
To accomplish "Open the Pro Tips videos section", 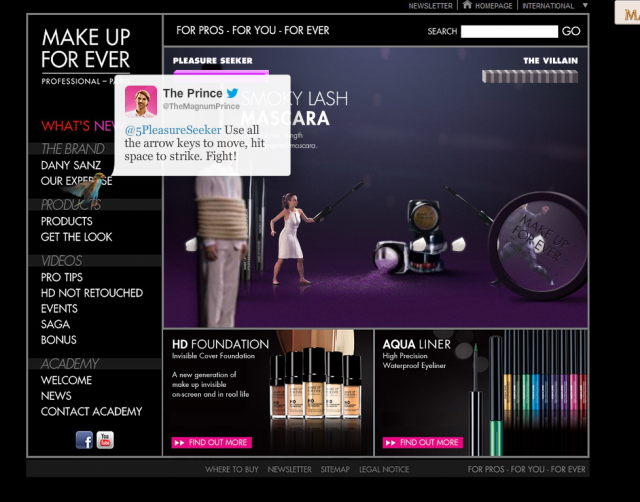I will point(62,277).
